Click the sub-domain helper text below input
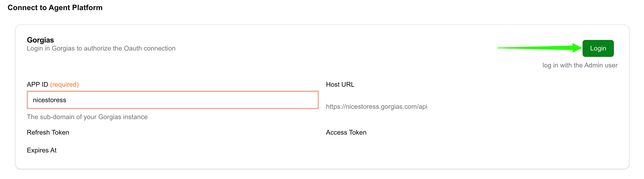This screenshot has height=179, width=644. (87, 117)
